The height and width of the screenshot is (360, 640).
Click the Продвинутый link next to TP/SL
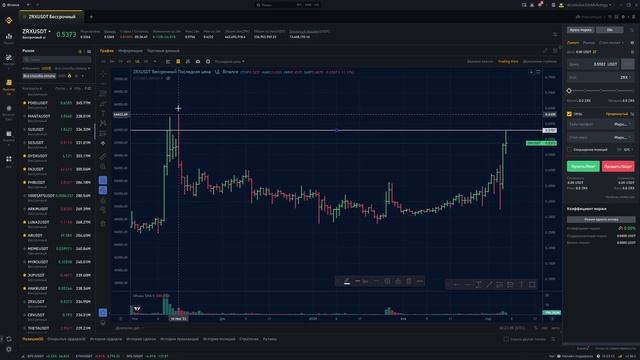[x=616, y=114]
